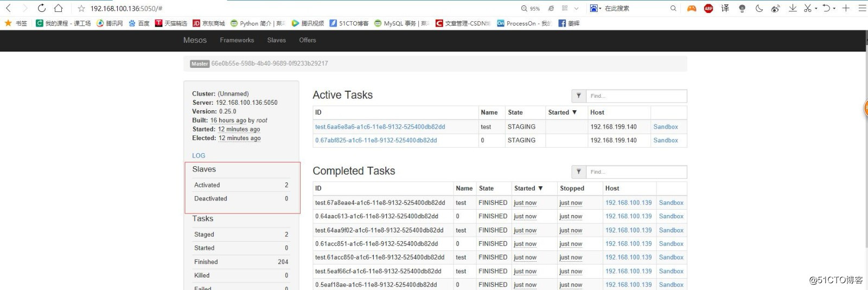
Task: Open the Python 简介 bookmark
Action: click(x=258, y=23)
